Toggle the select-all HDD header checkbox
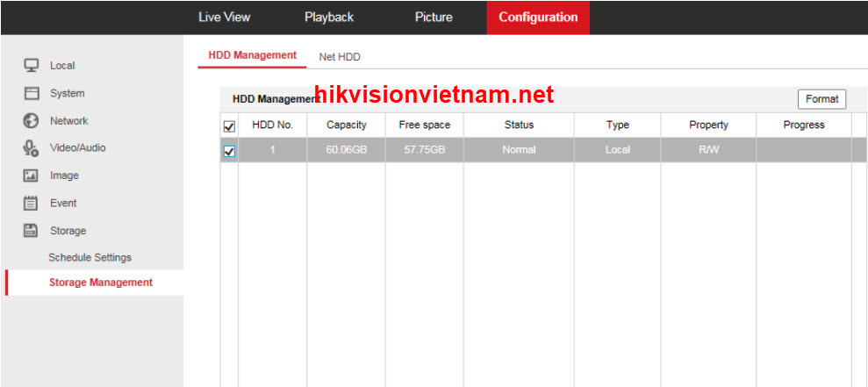The height and width of the screenshot is (387, 868). click(228, 126)
